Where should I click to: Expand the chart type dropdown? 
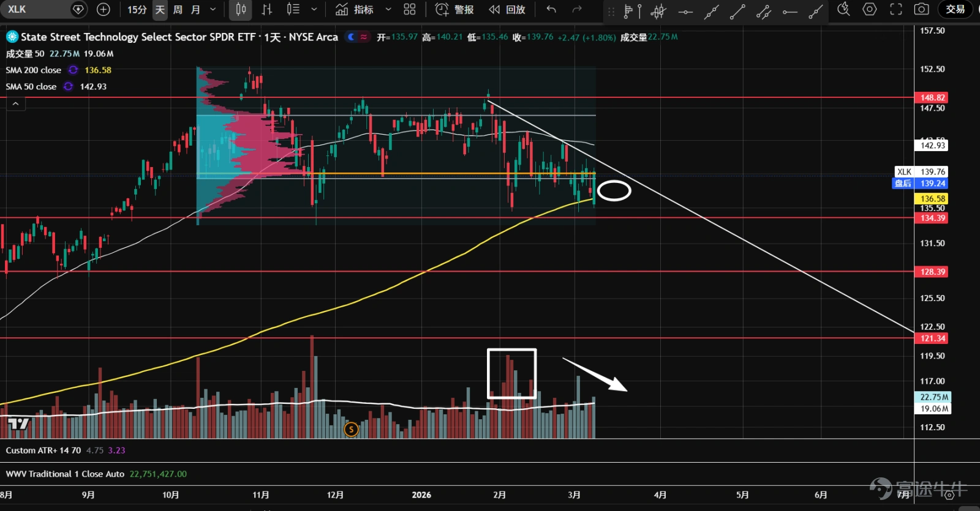[314, 9]
